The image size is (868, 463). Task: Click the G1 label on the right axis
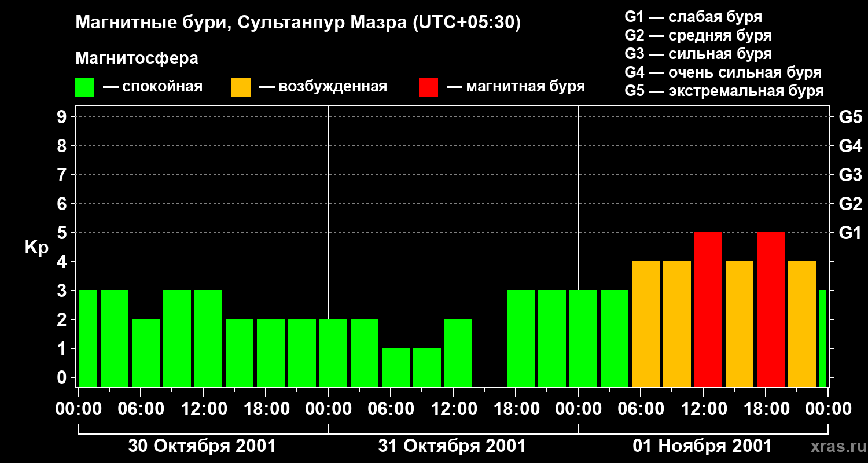(x=850, y=233)
